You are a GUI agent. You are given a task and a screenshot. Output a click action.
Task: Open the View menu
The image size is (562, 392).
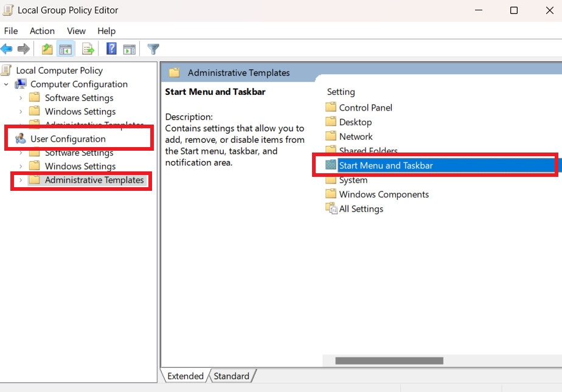77,31
